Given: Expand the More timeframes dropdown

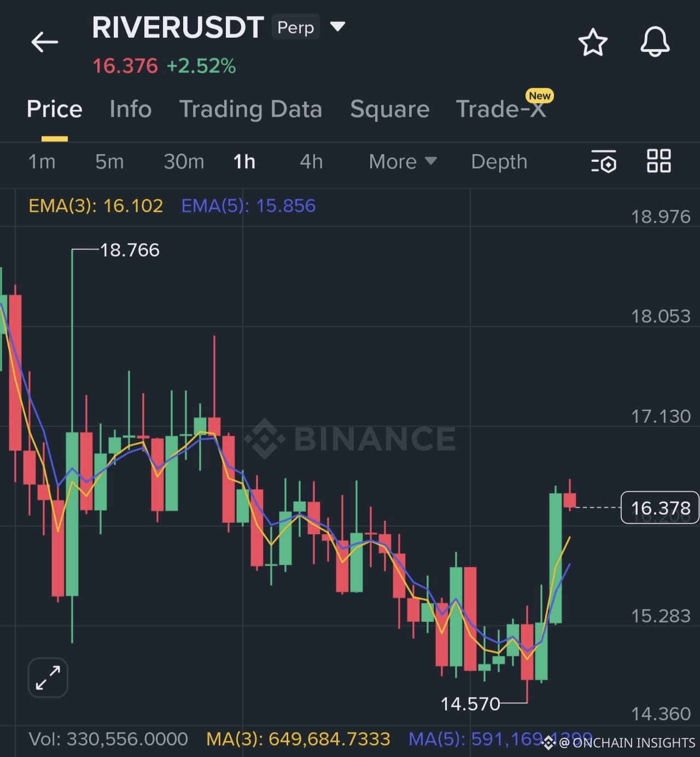Looking at the screenshot, I should tap(402, 162).
